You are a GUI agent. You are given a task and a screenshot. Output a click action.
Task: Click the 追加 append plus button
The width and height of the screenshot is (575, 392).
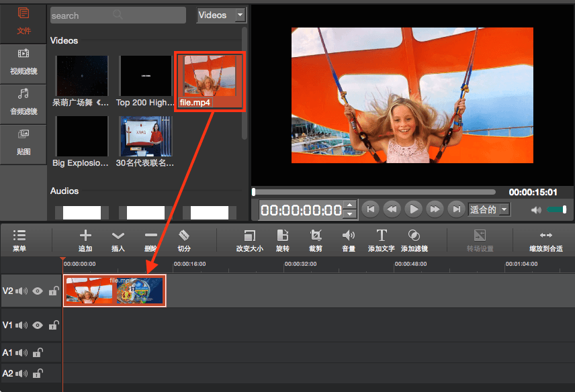coord(85,241)
